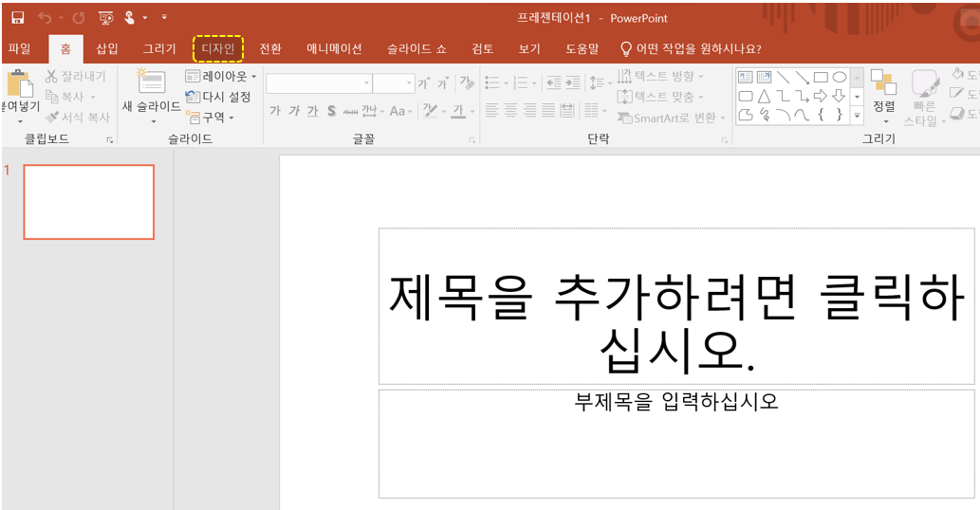Click 서식 복사 format painter brush
Image resolution: width=980 pixels, height=510 pixels.
(78, 117)
